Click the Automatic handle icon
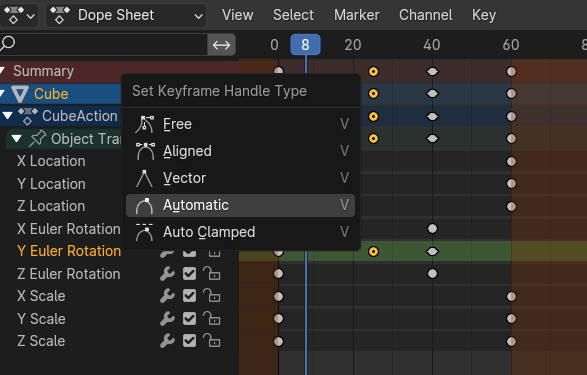 click(144, 205)
